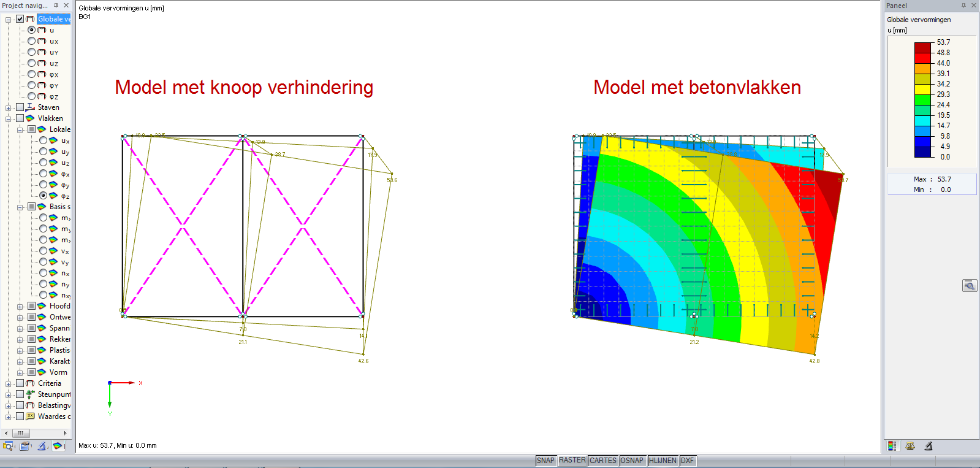The image size is (980, 468).
Task: Toggle the Steunpunt checkbox
Action: [x=20, y=394]
